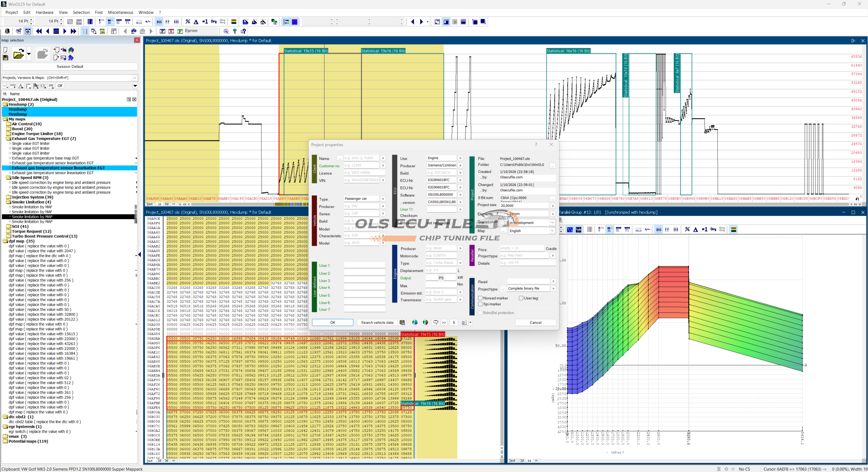The image size is (868, 472).
Task: Click the Customer no input field
Action: 361,165
